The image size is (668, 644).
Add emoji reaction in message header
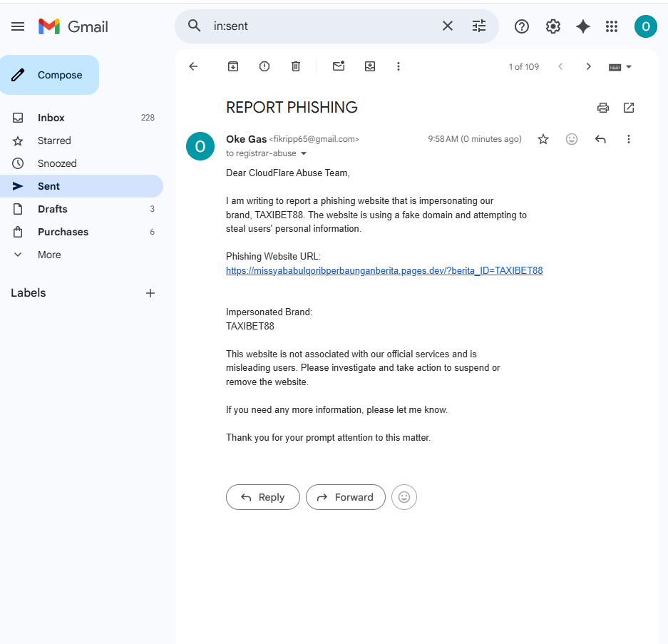tap(572, 139)
